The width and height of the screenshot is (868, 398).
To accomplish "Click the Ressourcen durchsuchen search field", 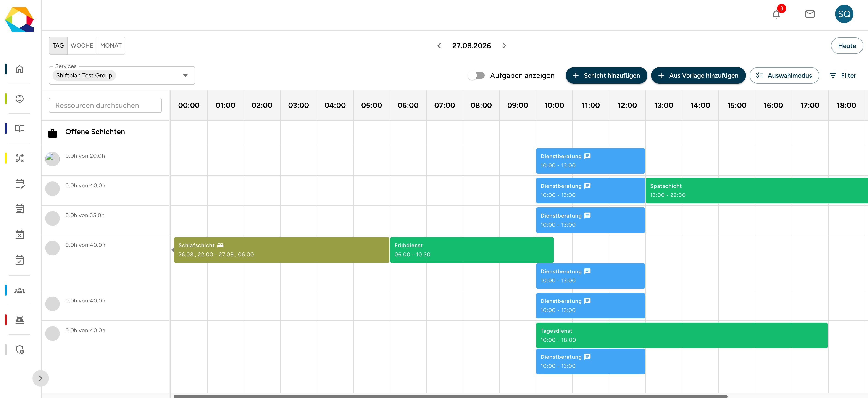I will 105,105.
